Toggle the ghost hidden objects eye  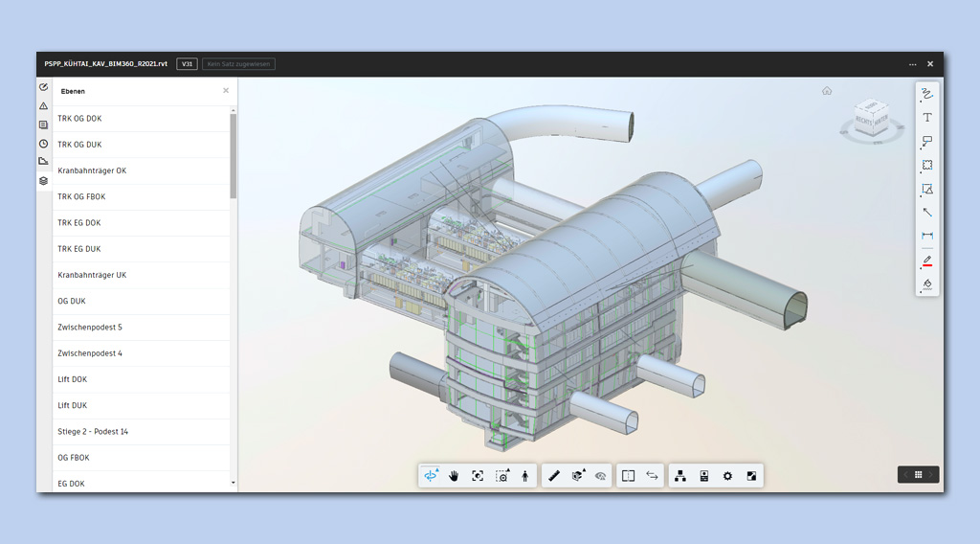click(601, 476)
